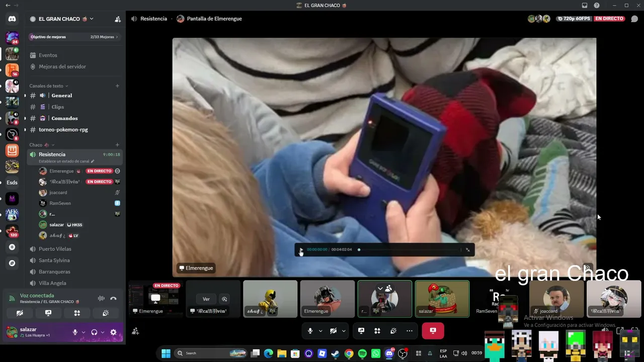Click Ver to watch the second stream
The image size is (644, 362).
click(206, 299)
